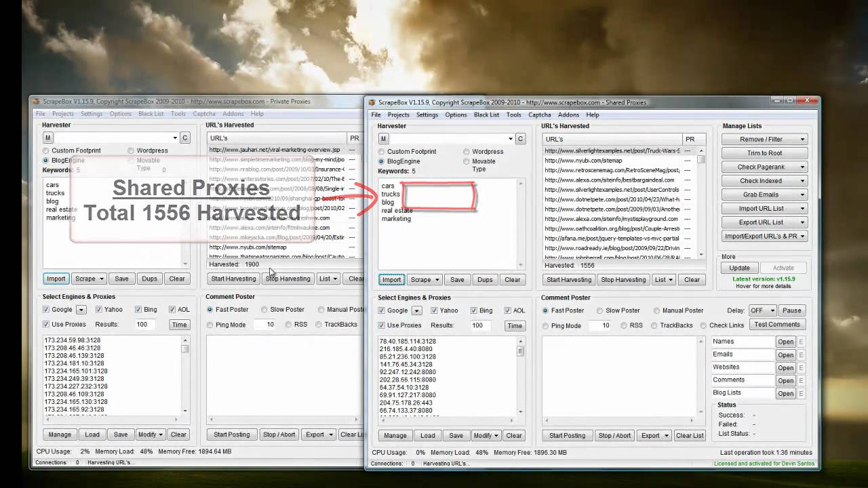
Task: Click E button next to Emails Open
Action: click(x=801, y=355)
